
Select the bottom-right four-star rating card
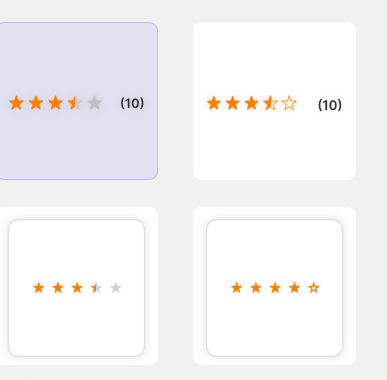(275, 288)
